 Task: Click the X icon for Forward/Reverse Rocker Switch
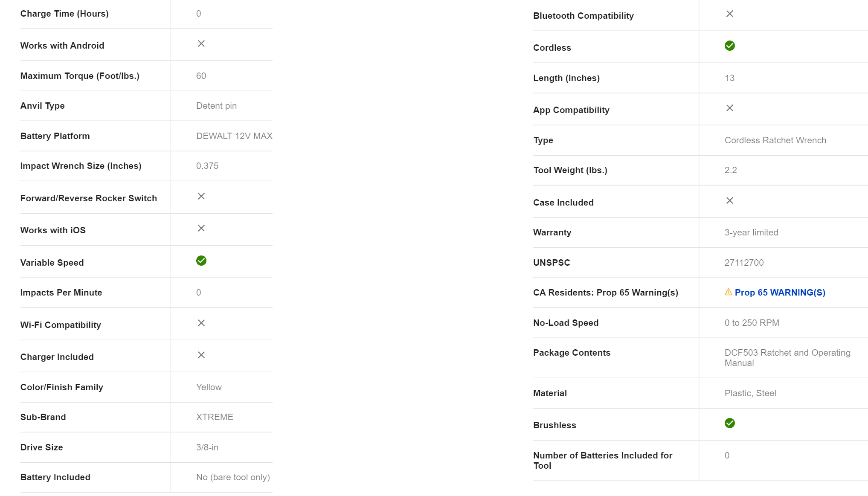[x=201, y=196]
